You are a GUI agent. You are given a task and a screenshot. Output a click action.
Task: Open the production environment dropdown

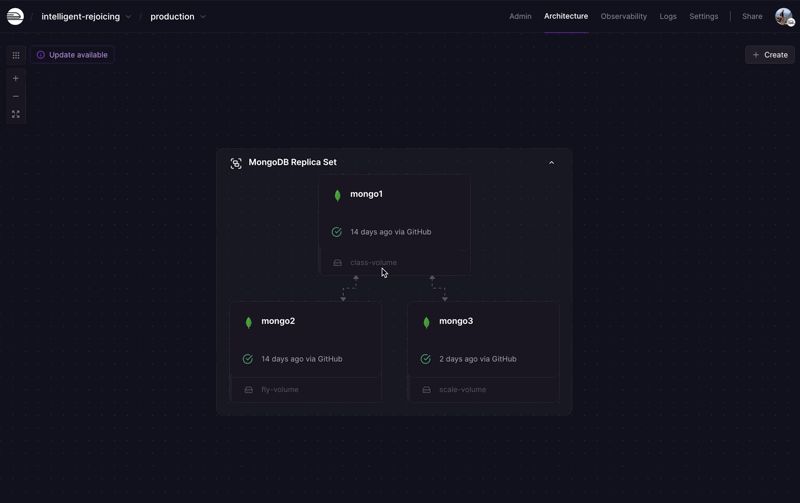coord(178,16)
